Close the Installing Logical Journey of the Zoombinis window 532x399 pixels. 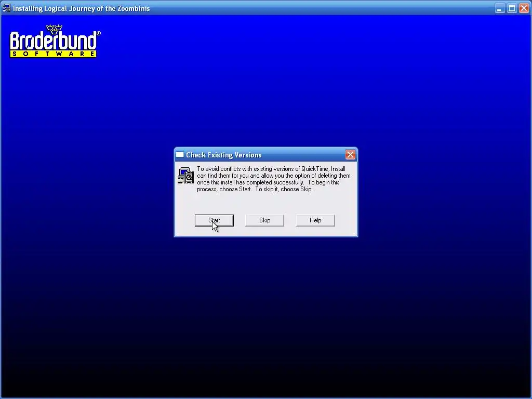point(524,8)
